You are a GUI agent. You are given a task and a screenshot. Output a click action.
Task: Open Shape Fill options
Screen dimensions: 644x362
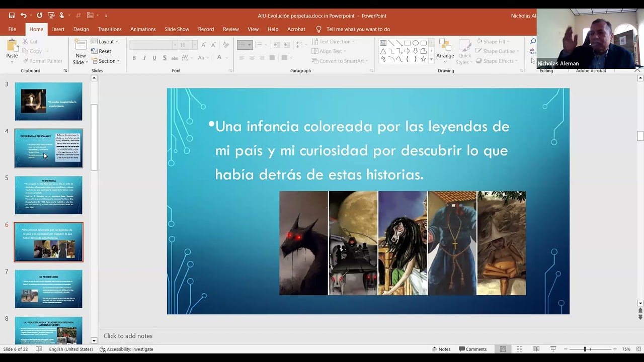pos(492,42)
